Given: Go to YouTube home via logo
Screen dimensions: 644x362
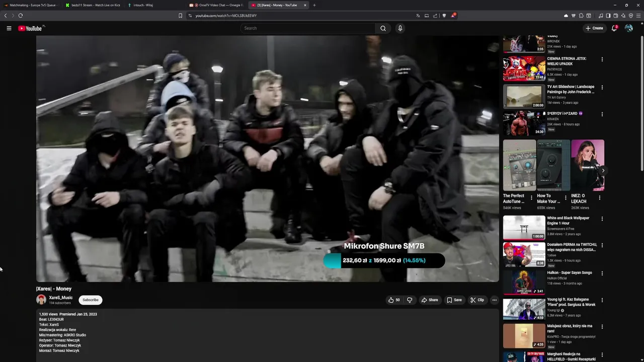Looking at the screenshot, I should click(x=31, y=28).
